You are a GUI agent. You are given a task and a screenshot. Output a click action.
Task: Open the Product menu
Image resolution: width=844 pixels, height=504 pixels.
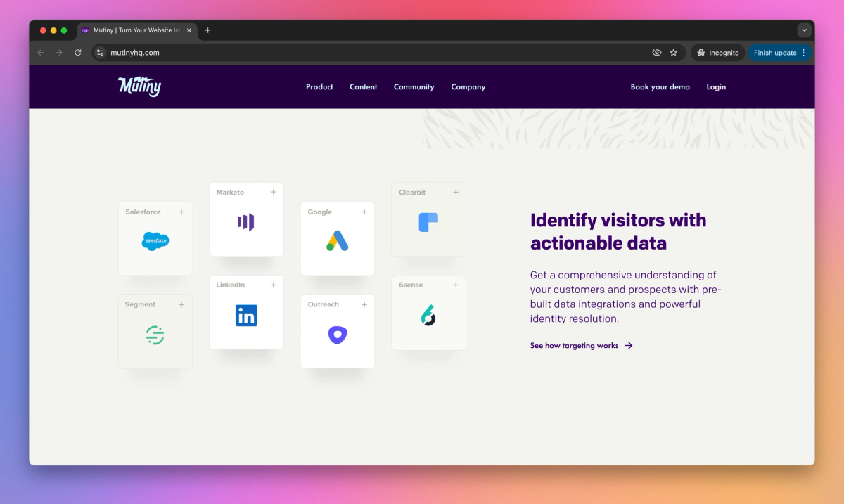tap(319, 87)
